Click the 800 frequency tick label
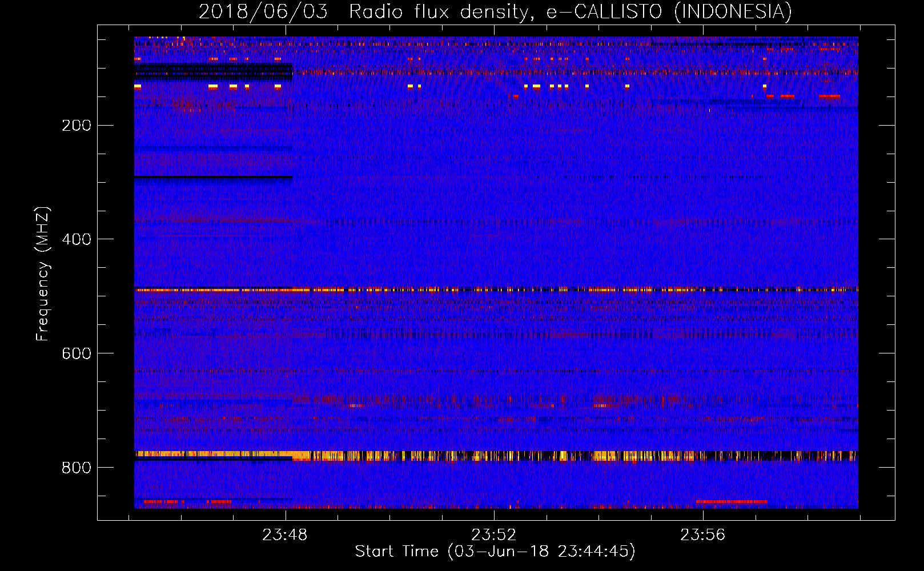Image resolution: width=924 pixels, height=571 pixels. pos(77,468)
